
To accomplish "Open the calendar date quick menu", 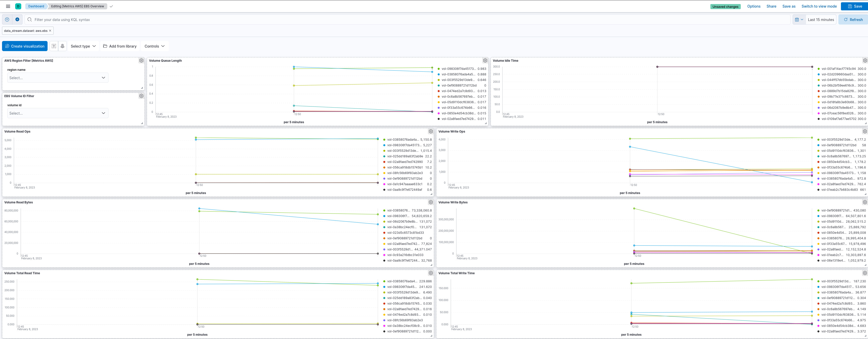I will click(799, 19).
